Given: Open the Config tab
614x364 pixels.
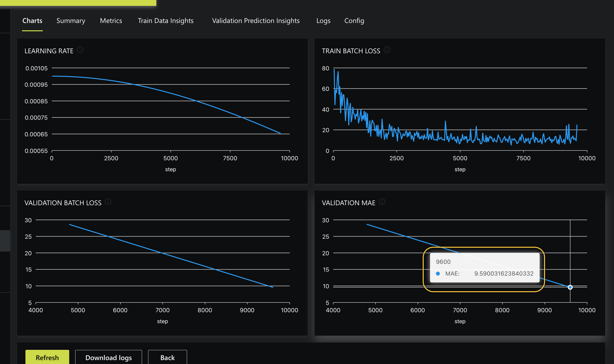Looking at the screenshot, I should point(354,21).
